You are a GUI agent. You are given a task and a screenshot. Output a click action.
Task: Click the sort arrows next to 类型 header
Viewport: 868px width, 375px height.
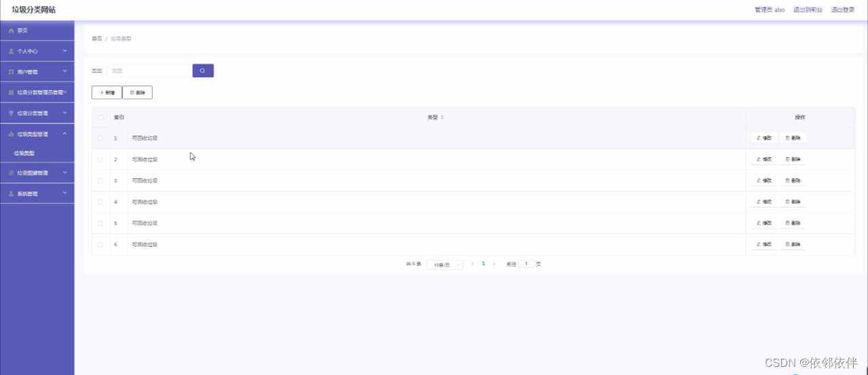coord(442,117)
